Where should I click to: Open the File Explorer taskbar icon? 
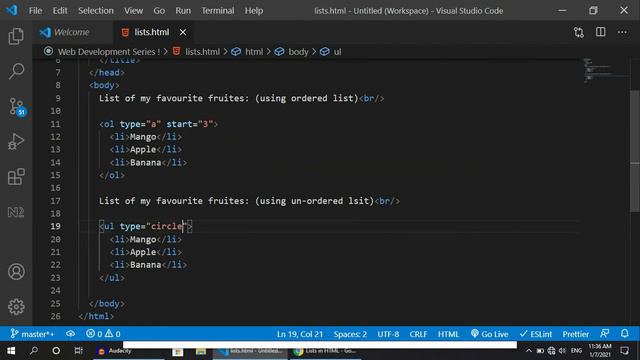point(200,351)
